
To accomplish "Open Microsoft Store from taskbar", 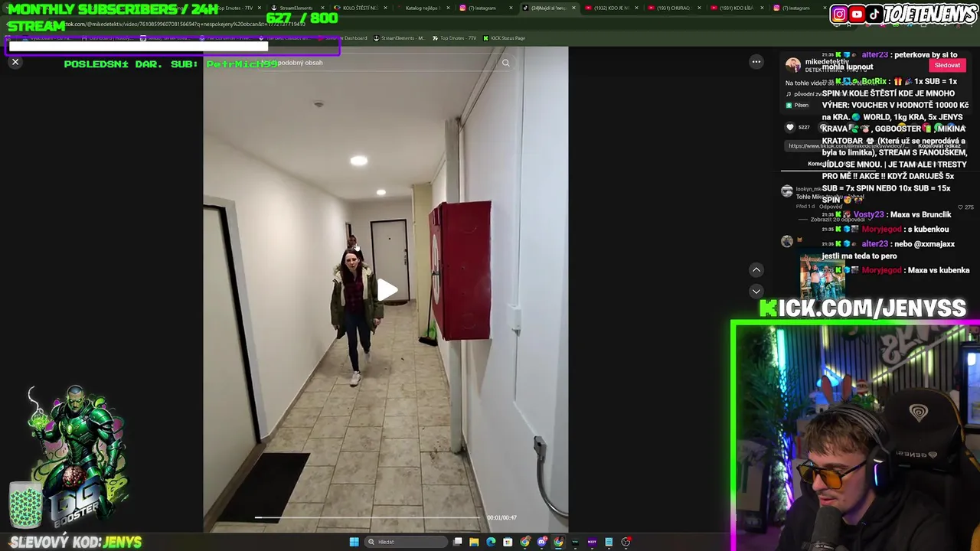I will [x=508, y=542].
